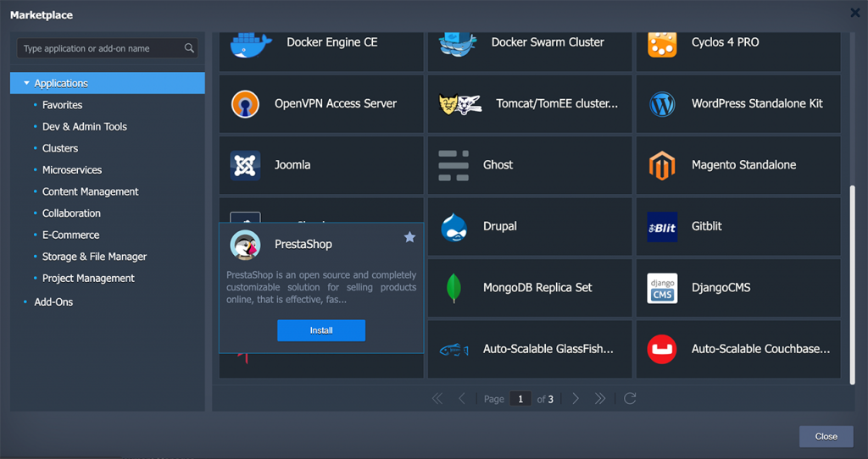Select the Drupal label

click(500, 226)
